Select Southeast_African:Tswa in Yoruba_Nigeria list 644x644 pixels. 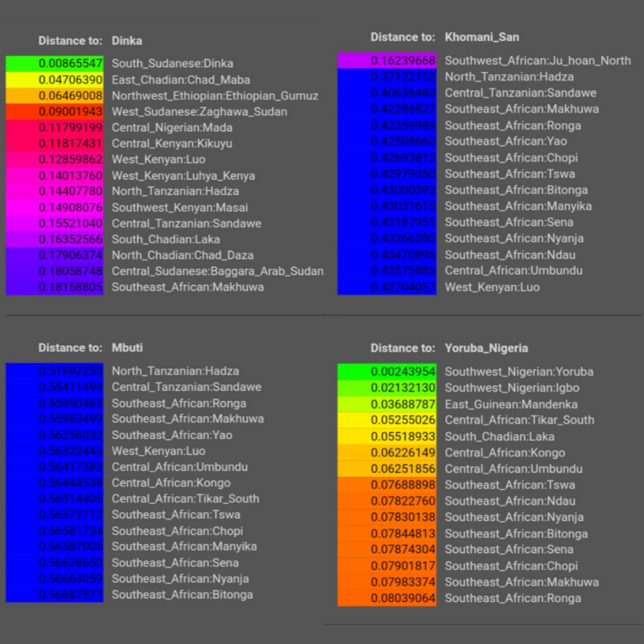pos(510,485)
